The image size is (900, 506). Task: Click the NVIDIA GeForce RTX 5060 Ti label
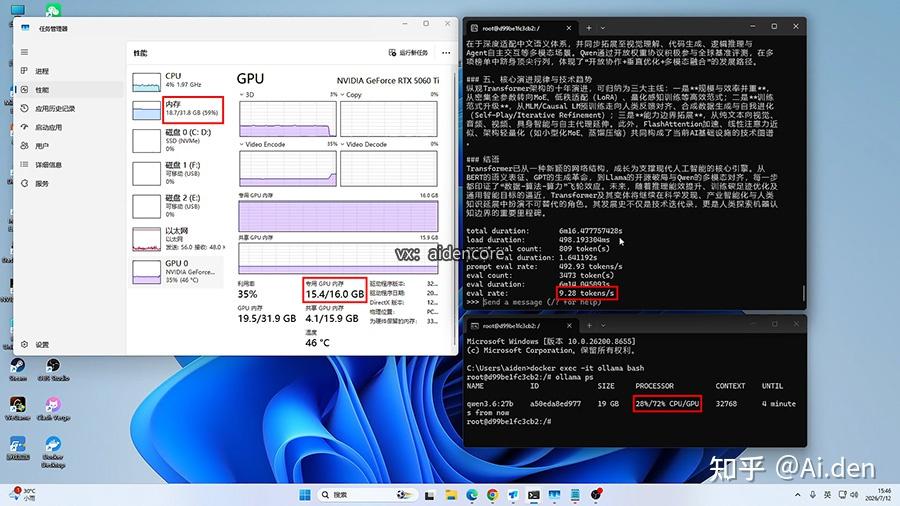[387, 81]
